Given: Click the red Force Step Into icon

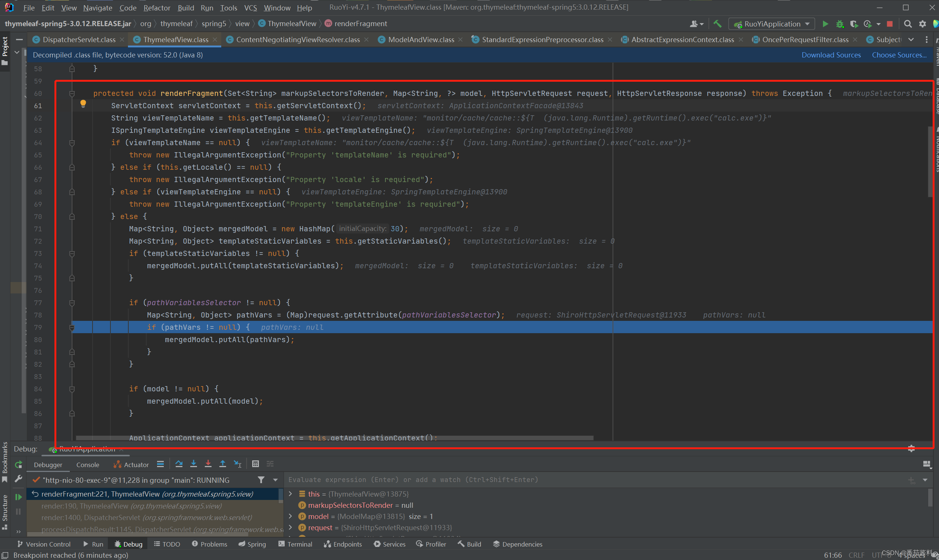Looking at the screenshot, I should point(208,464).
